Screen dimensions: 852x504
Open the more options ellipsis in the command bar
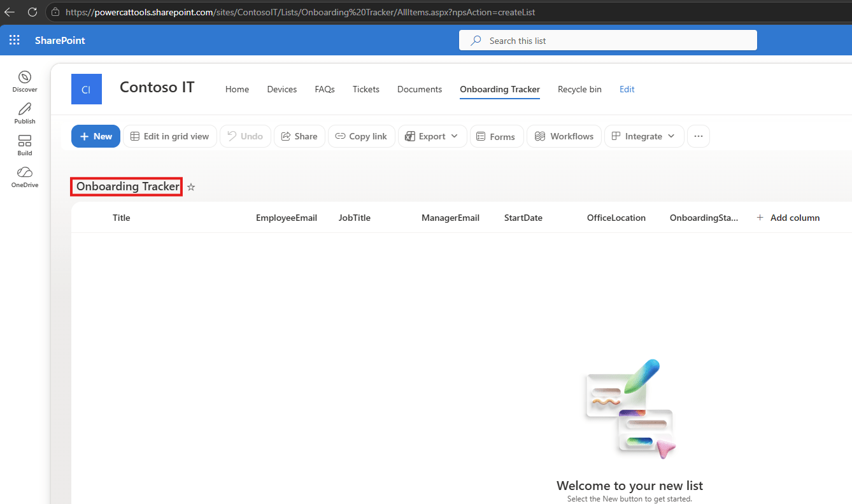click(699, 136)
